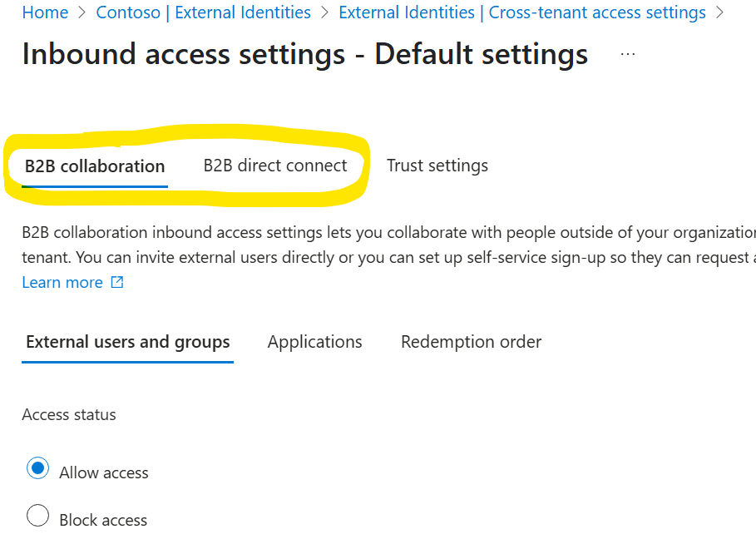756x549 pixels.
Task: Switch to the Applications sub-tab
Action: coord(314,341)
